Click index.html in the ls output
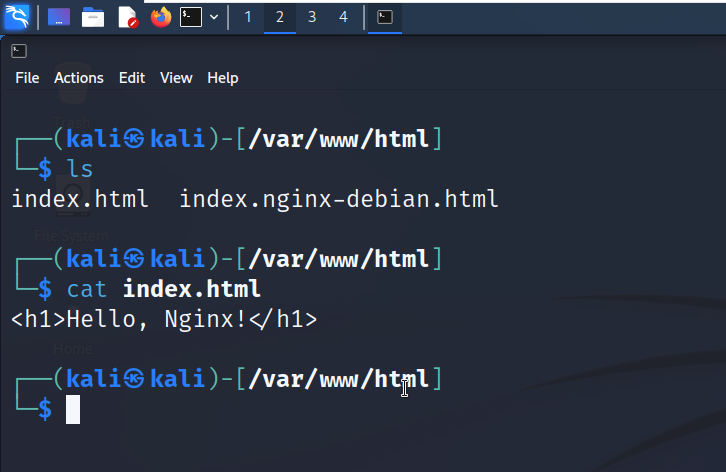The image size is (726, 472). 80,199
